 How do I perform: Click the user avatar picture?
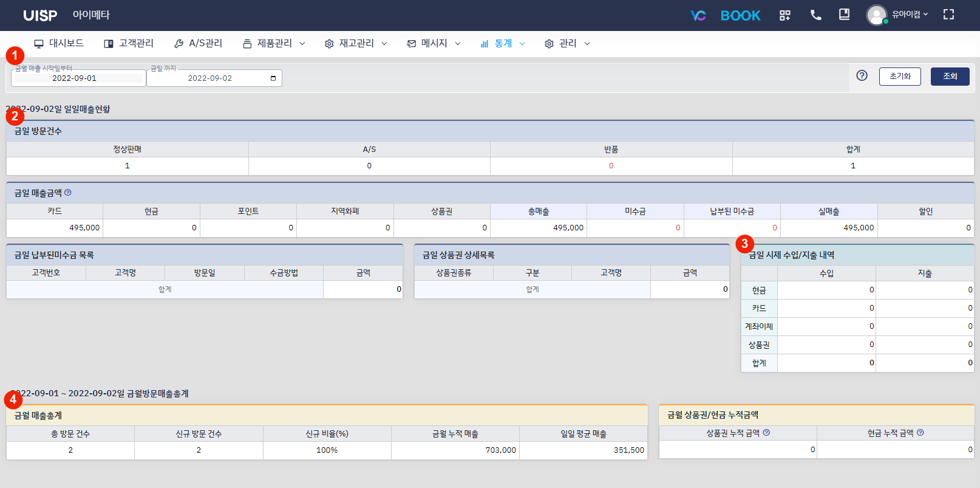(x=876, y=15)
